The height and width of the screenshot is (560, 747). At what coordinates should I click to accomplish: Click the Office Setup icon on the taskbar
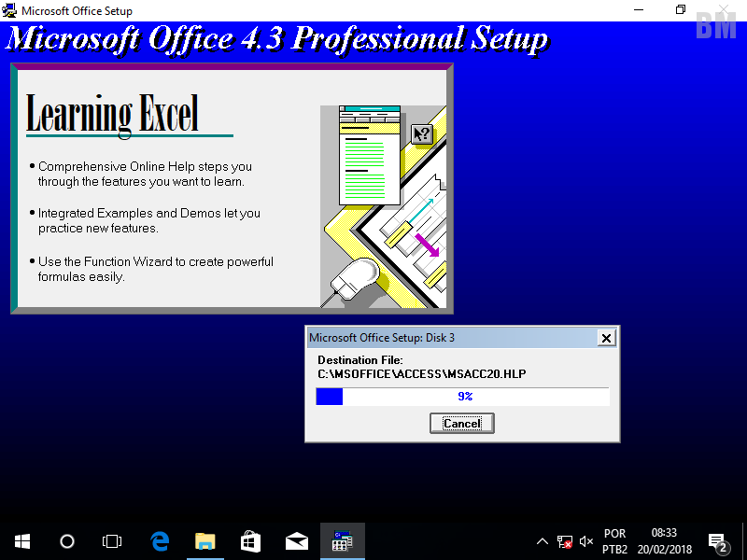pos(343,541)
